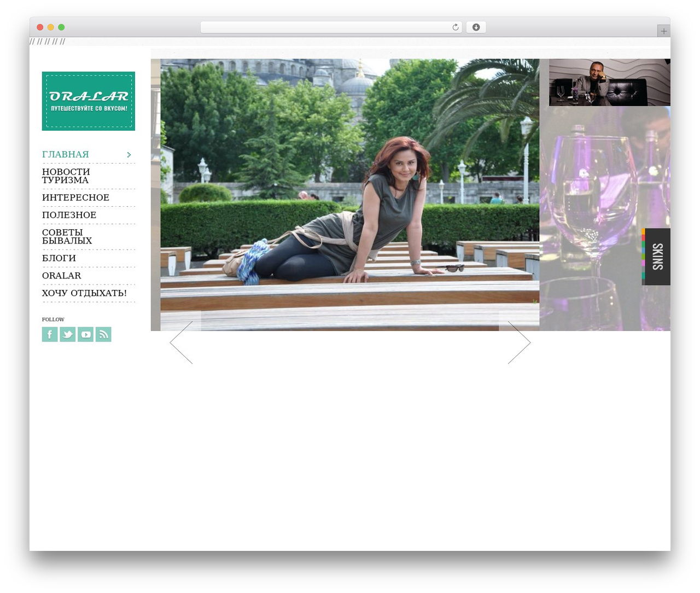Open the НОВОСТИ ТУРИЗМА menu item
This screenshot has width=700, height=593.
click(x=66, y=176)
